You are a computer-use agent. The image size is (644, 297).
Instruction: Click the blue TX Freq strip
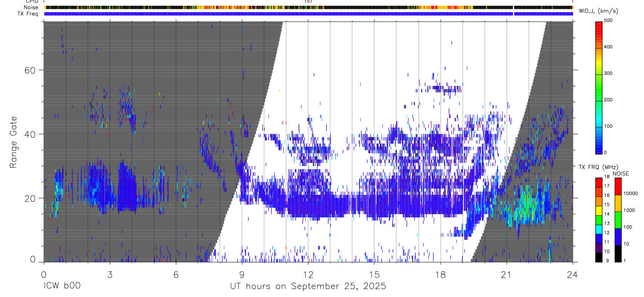(x=308, y=14)
